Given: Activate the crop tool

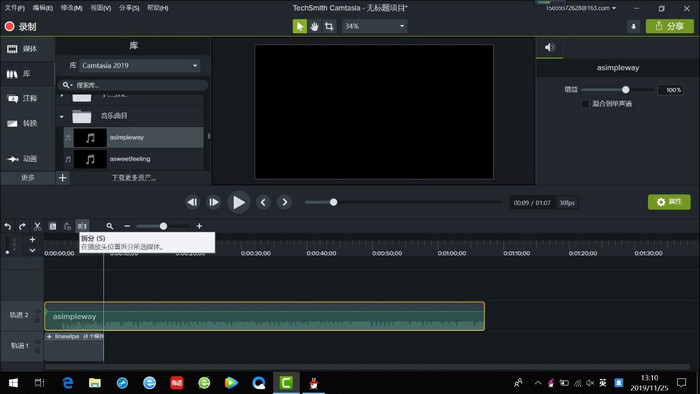Looking at the screenshot, I should [x=329, y=26].
